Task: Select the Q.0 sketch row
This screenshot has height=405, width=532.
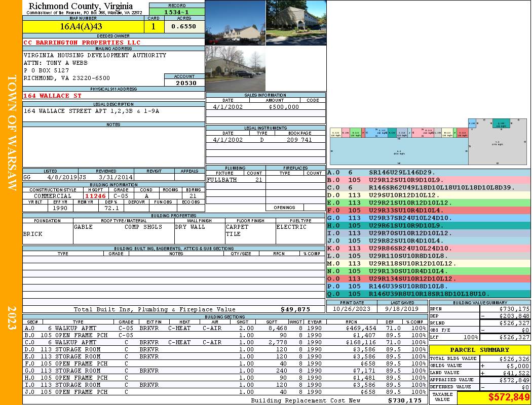Action: tap(429, 294)
